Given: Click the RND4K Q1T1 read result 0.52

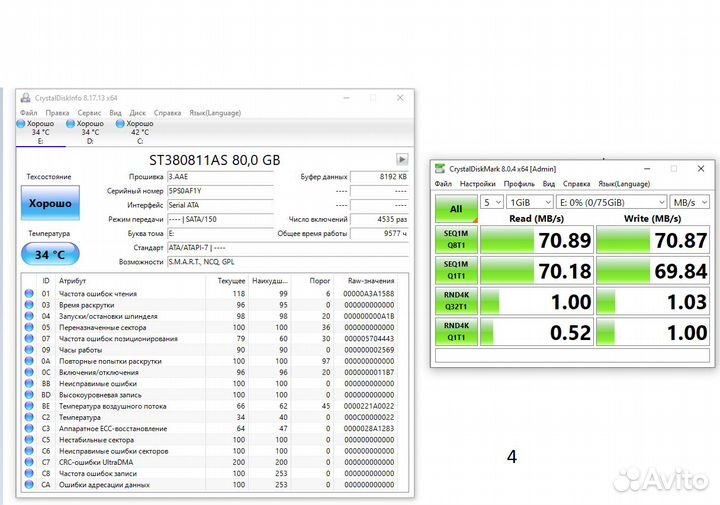Looking at the screenshot, I should pyautogui.click(x=536, y=332).
